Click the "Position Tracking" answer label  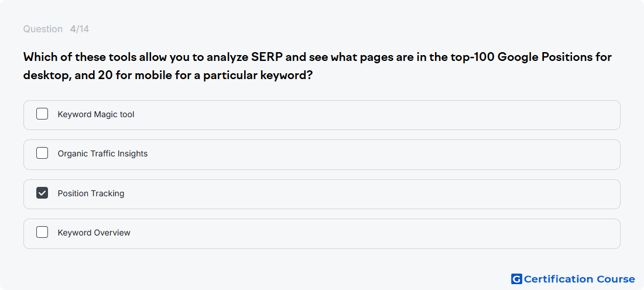(91, 193)
